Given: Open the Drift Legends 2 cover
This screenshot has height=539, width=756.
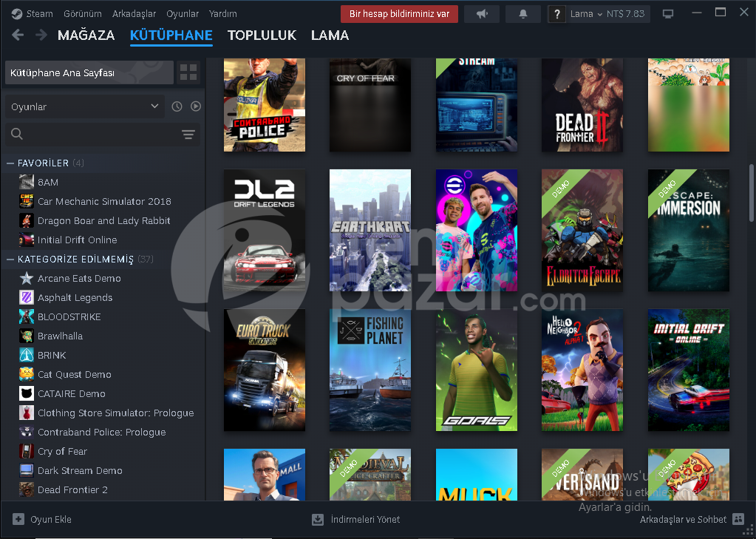Looking at the screenshot, I should (x=265, y=230).
